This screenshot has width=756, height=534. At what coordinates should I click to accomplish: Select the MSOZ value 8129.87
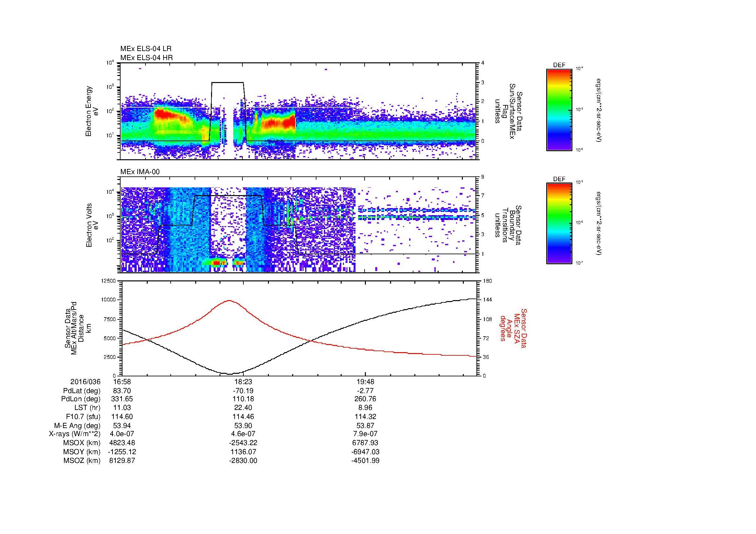pos(122,461)
